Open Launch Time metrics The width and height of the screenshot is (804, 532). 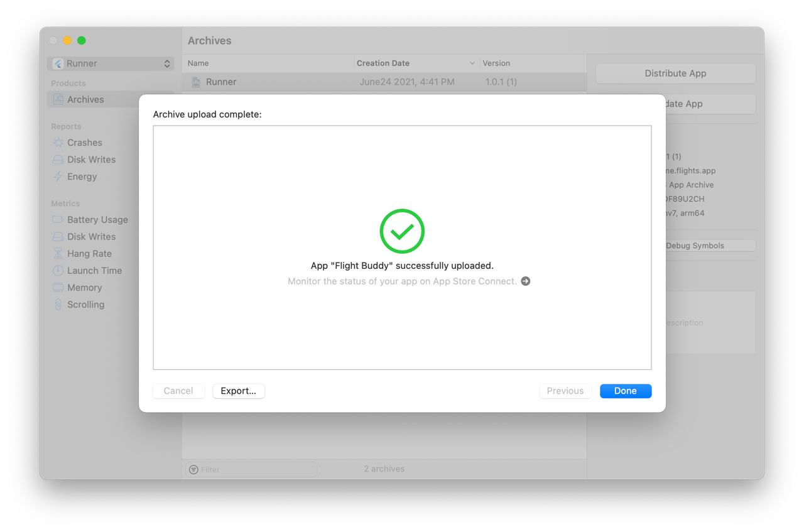pos(95,271)
